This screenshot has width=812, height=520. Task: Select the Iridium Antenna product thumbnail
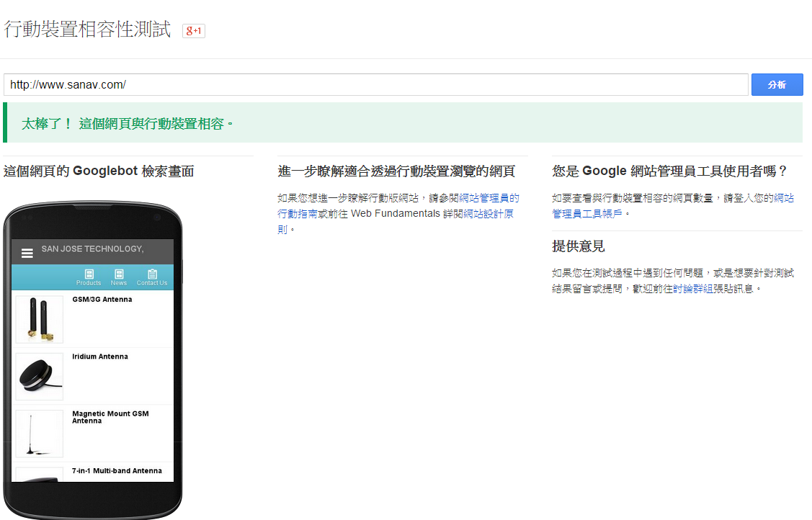tap(39, 376)
